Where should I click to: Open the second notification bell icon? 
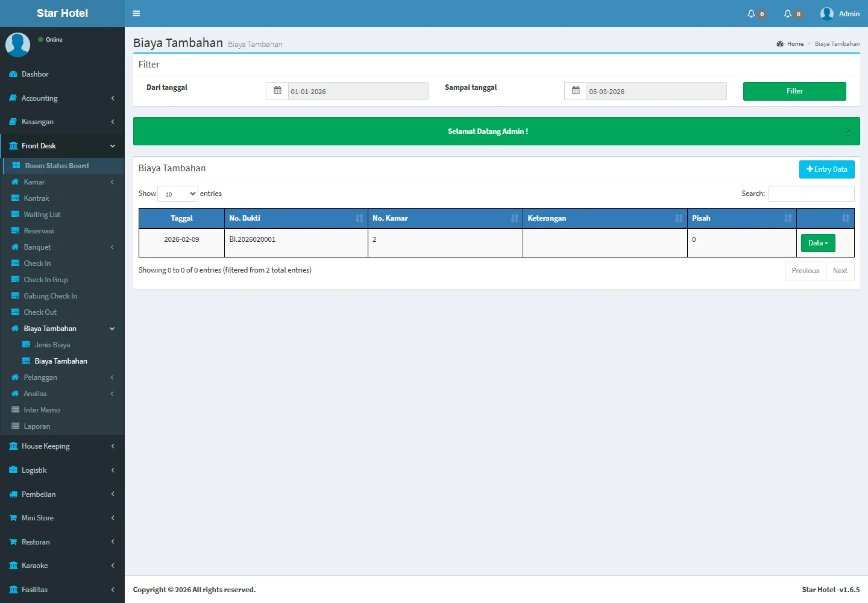click(x=787, y=13)
